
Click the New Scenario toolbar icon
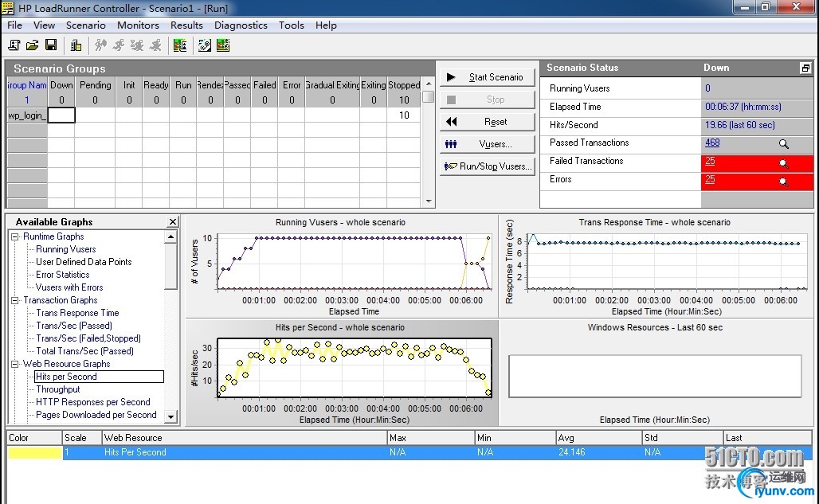14,45
